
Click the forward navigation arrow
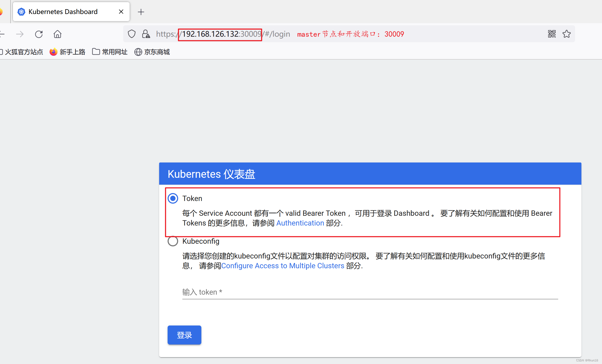pos(20,34)
